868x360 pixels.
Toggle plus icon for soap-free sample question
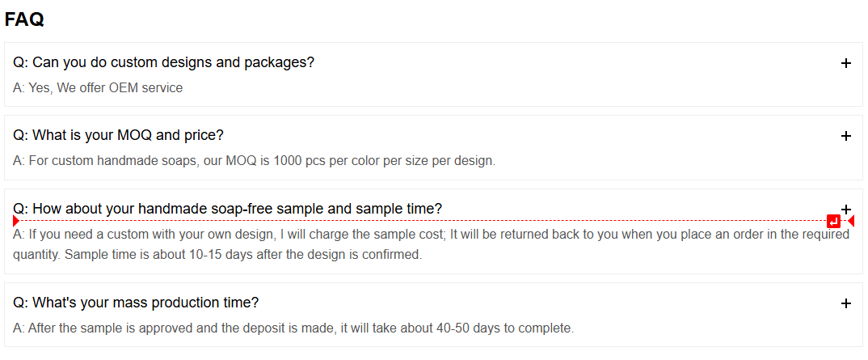coord(845,209)
